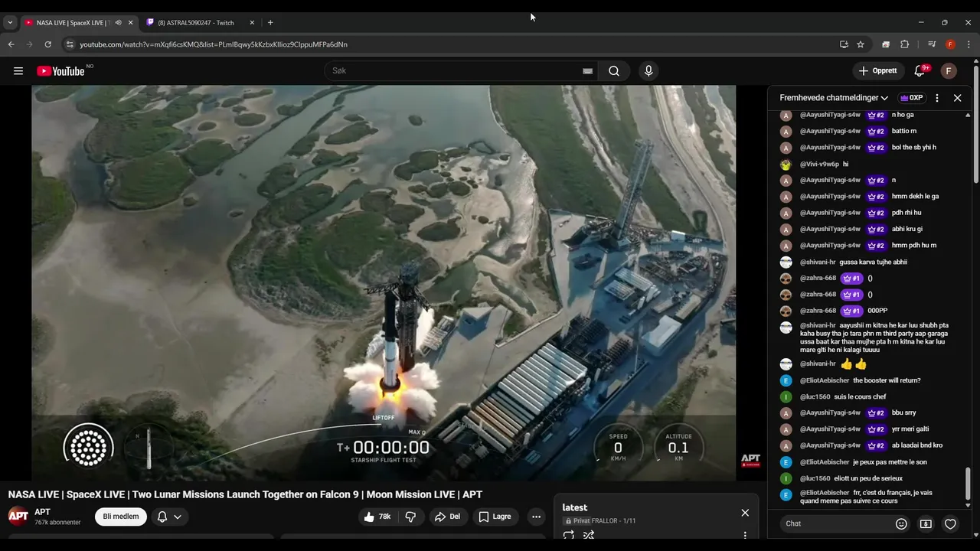Click @luc1560 'suis le cours chef' message

tap(860, 396)
